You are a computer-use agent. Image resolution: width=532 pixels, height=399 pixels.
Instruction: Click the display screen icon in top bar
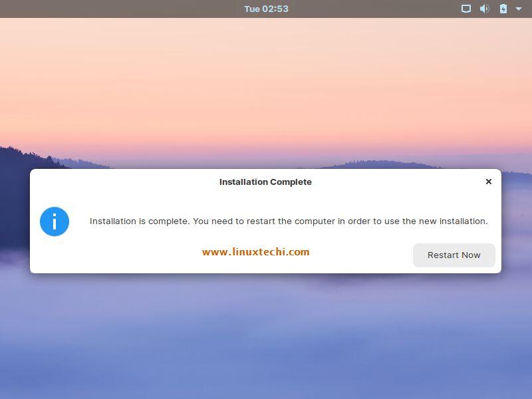[466, 9]
